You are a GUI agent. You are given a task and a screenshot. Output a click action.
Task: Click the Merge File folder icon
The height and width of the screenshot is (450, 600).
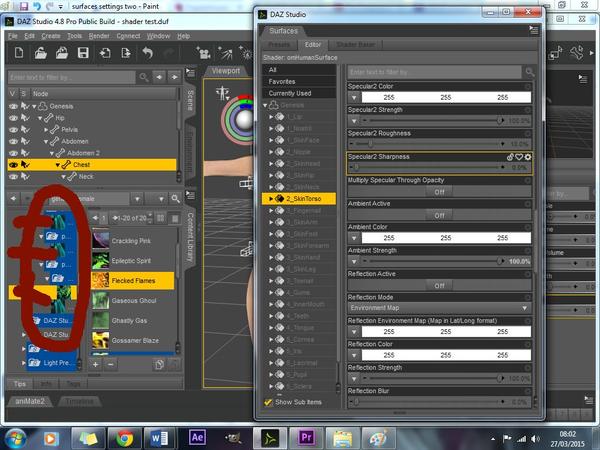click(x=62, y=53)
